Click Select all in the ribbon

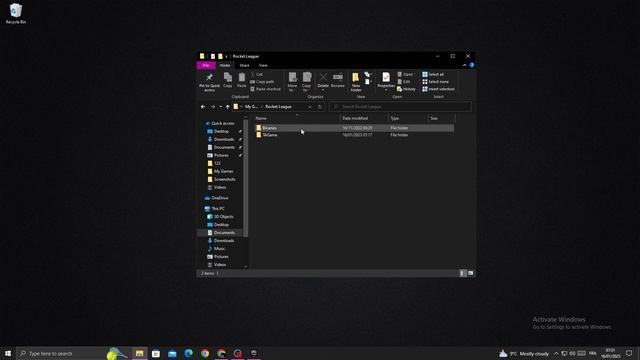coord(433,74)
